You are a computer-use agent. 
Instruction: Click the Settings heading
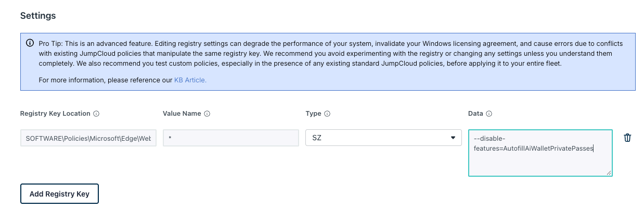click(38, 16)
